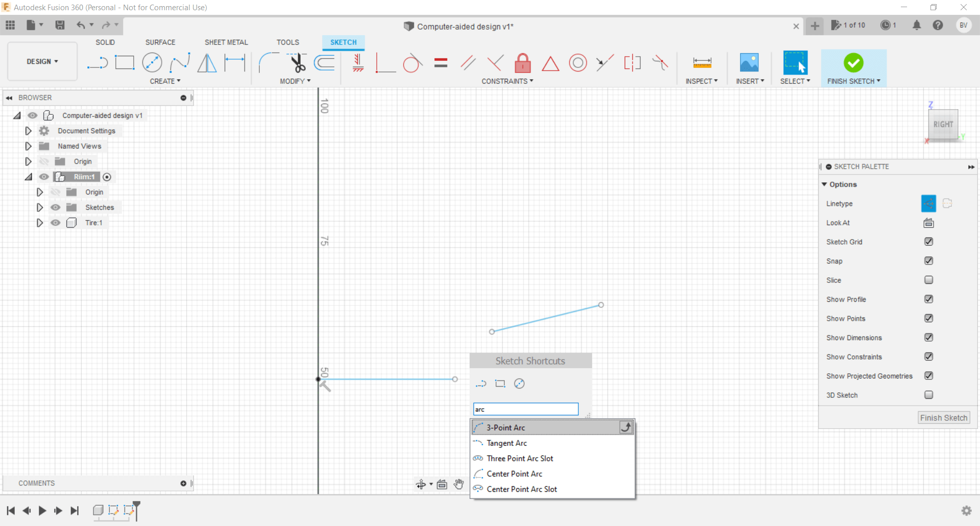
Task: Click the pan hand icon in navigation bar
Action: [x=459, y=484]
